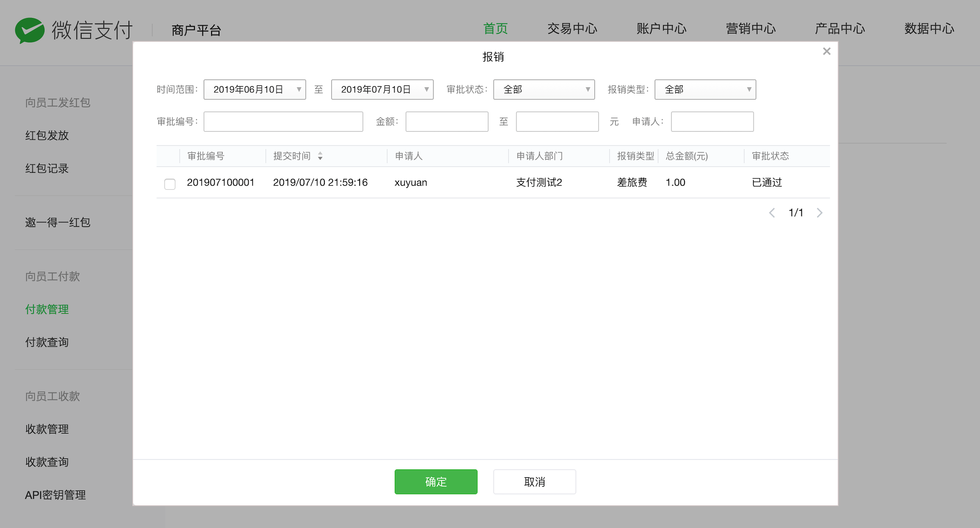Image resolution: width=980 pixels, height=528 pixels.
Task: Click approval number 201907100001 cell
Action: tap(220, 182)
